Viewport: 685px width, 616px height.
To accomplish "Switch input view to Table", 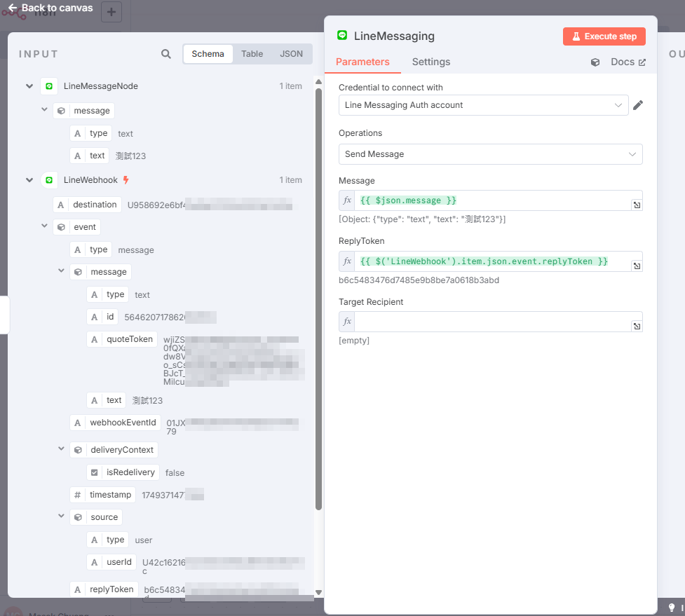I will [252, 54].
